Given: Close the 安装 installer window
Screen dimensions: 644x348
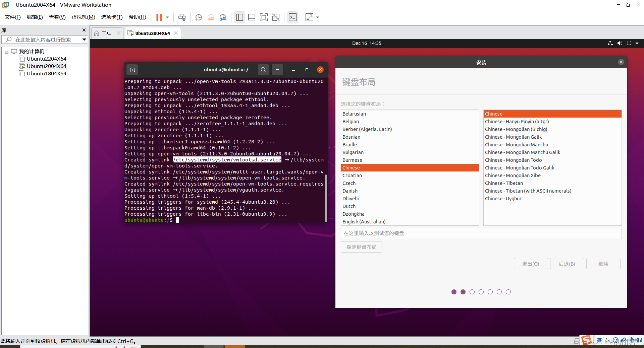Looking at the screenshot, I should pyautogui.click(x=621, y=62).
